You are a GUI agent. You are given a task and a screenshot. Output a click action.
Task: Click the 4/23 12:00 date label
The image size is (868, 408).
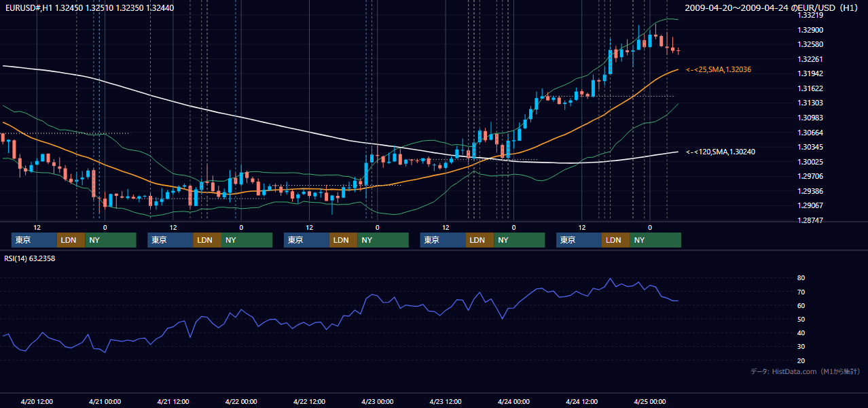(446, 401)
